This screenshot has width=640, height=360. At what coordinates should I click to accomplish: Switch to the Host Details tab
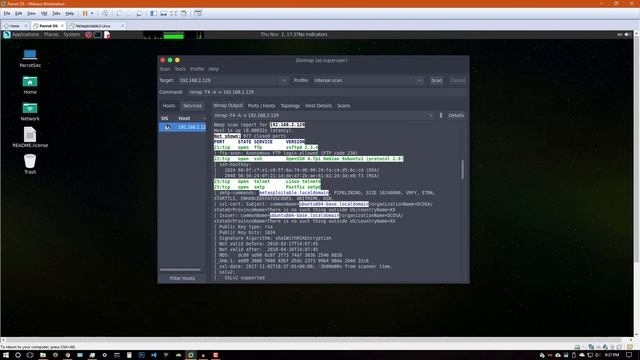click(x=318, y=106)
